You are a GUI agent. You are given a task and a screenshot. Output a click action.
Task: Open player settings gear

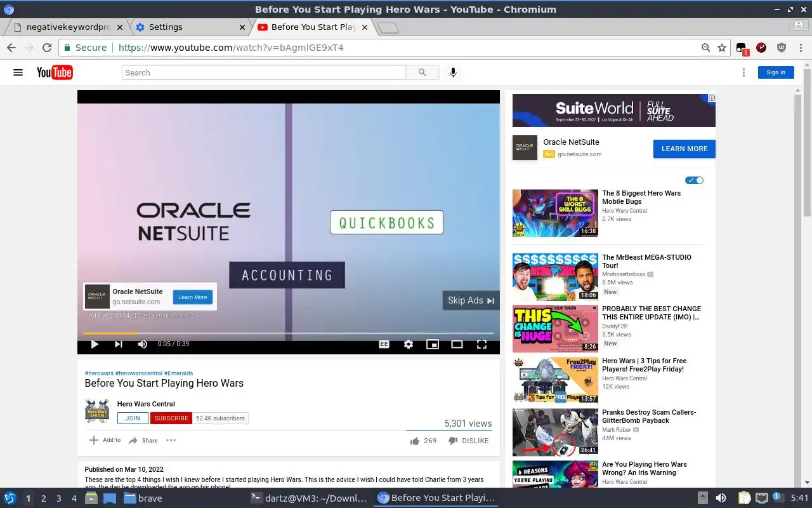click(409, 344)
